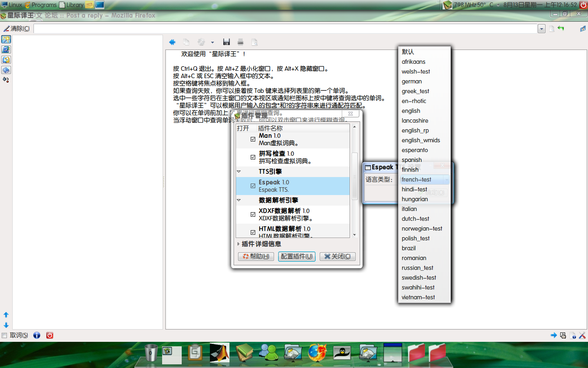Click the blue down arrow in sidebar
This screenshot has height=368, width=588.
6,325
